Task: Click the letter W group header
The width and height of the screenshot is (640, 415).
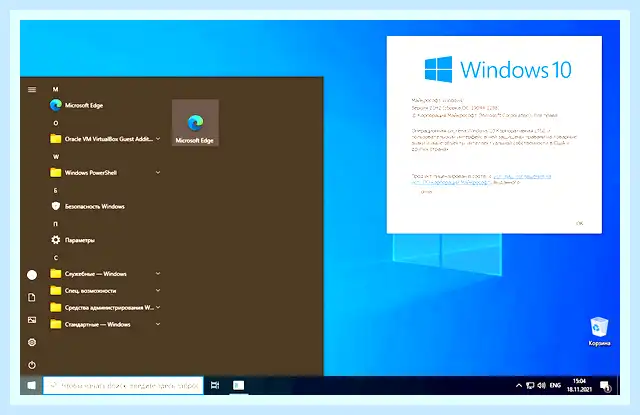Action: [56, 157]
